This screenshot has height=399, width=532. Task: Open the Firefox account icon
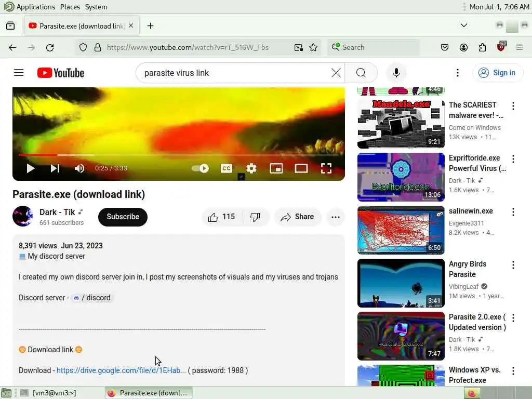click(463, 47)
